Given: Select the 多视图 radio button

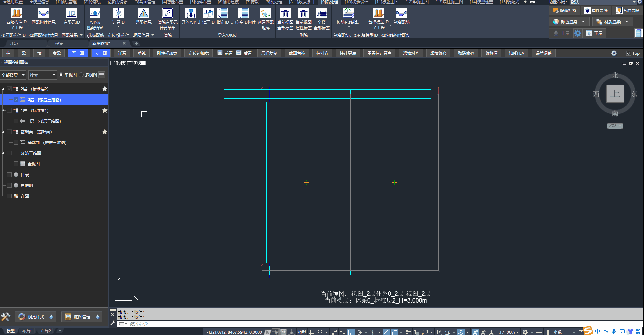Looking at the screenshot, I should point(82,75).
